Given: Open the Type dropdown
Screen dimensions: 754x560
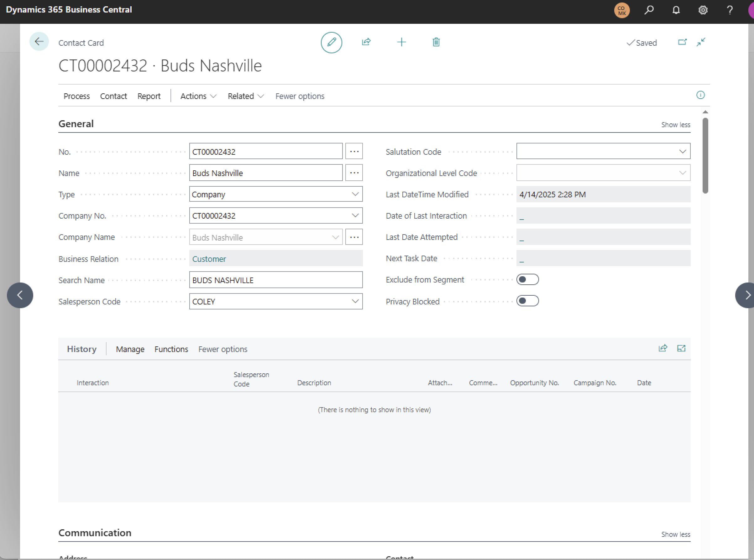Looking at the screenshot, I should pos(355,194).
